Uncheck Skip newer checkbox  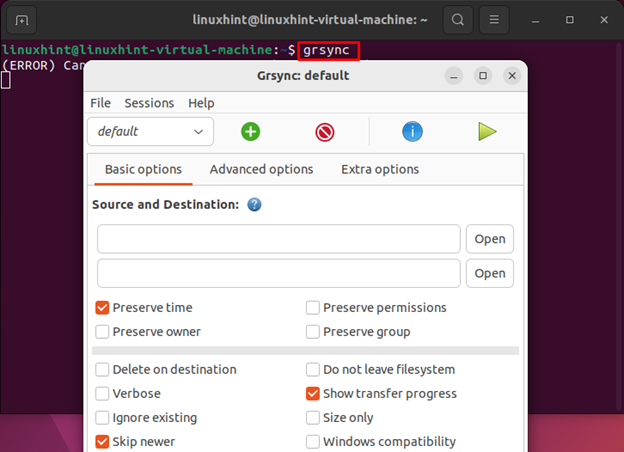coord(102,442)
